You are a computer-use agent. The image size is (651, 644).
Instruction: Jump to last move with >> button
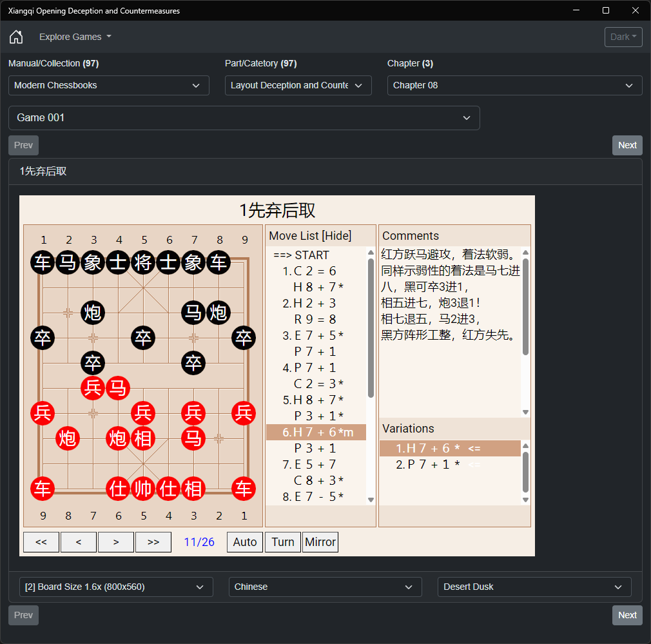click(153, 542)
